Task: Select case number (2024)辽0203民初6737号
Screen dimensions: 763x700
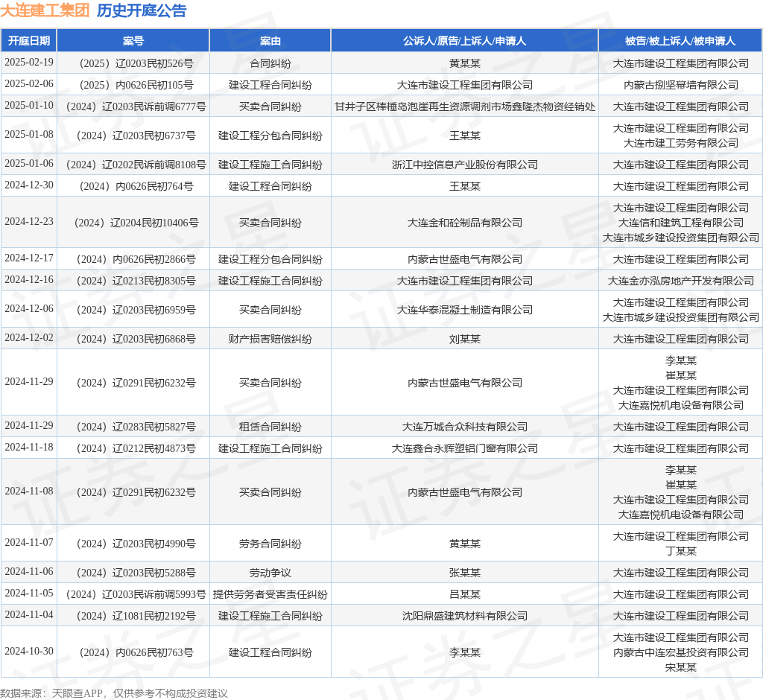Action: click(136, 136)
